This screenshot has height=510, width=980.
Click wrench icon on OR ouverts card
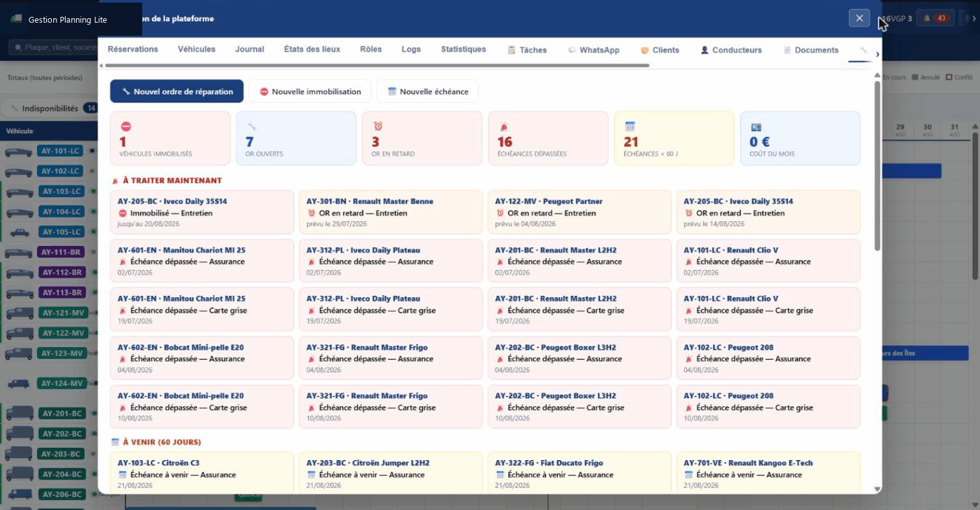pyautogui.click(x=251, y=127)
